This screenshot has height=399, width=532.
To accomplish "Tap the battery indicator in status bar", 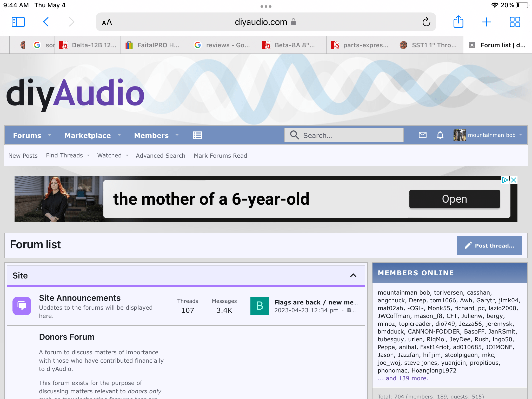I will (x=522, y=5).
